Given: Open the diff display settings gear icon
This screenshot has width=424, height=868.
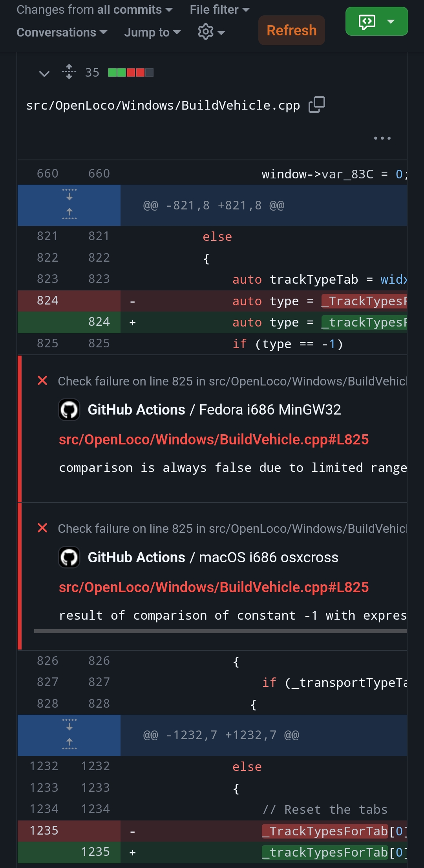Looking at the screenshot, I should pos(205,32).
